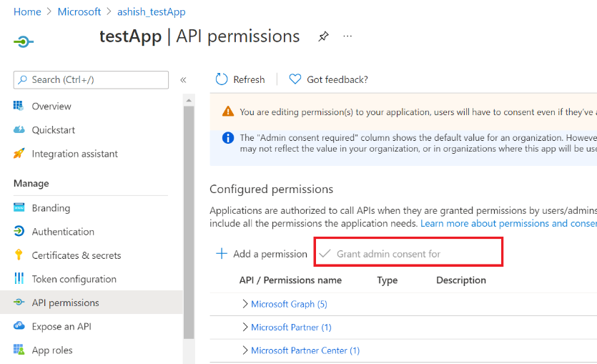
Task: Click inside the Search (Ctrl+/) field
Action: tap(91, 79)
